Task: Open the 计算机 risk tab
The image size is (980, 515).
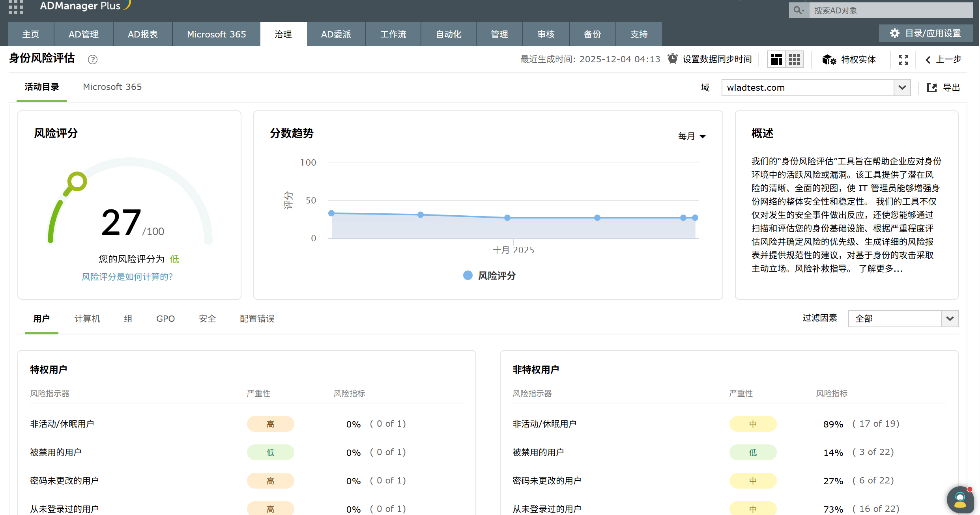Action: click(87, 319)
